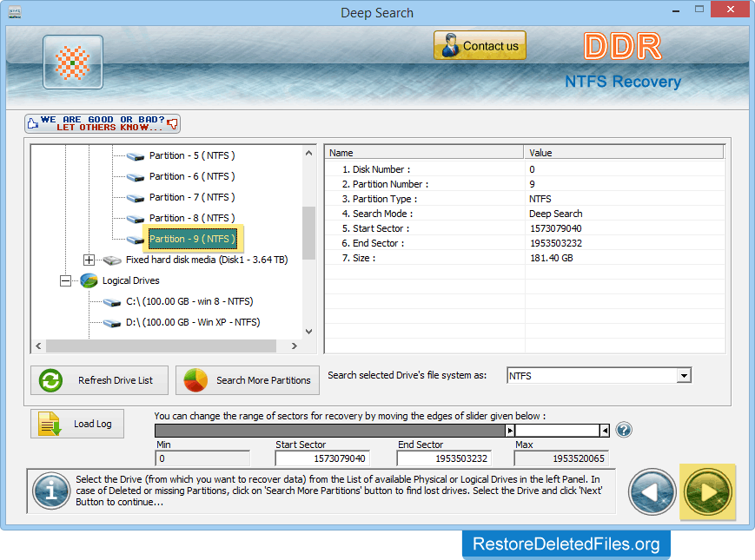The image size is (755, 560).
Task: Click the Min sector field
Action: (x=202, y=458)
